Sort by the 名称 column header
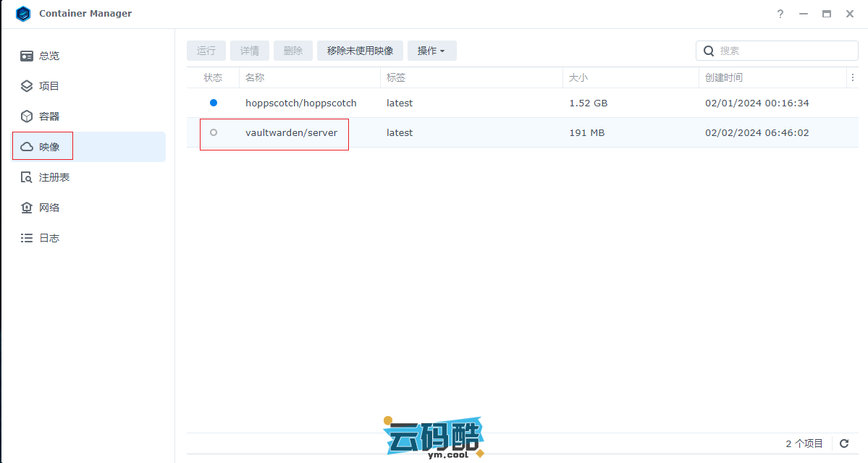The width and height of the screenshot is (868, 463). (x=256, y=77)
